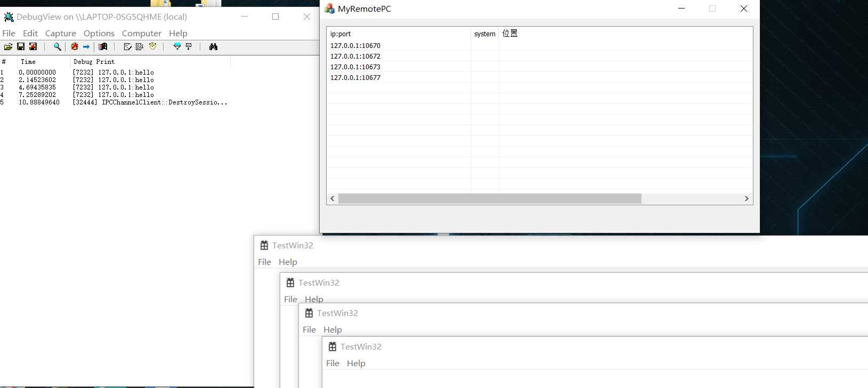Screen dimensions: 868x388
Task: Open the Options menu in DebugView
Action: pyautogui.click(x=99, y=33)
